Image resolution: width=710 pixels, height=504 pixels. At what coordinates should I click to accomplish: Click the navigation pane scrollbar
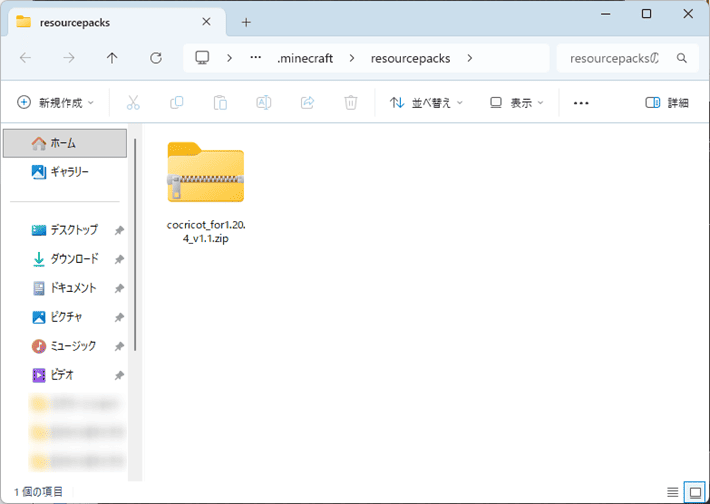[x=135, y=245]
